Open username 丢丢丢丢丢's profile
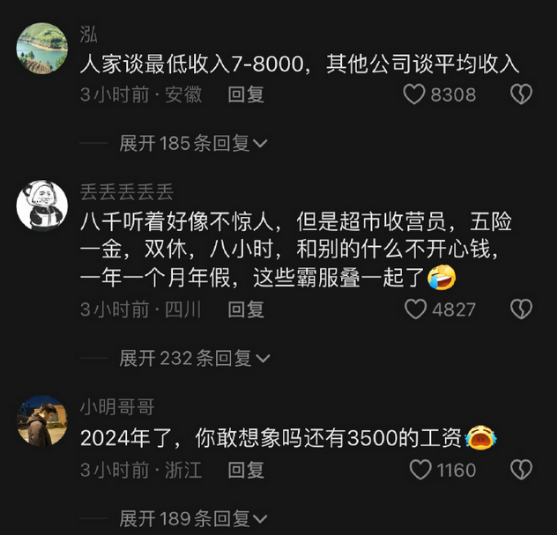Viewport: 560px width, 535px height. click(x=127, y=192)
